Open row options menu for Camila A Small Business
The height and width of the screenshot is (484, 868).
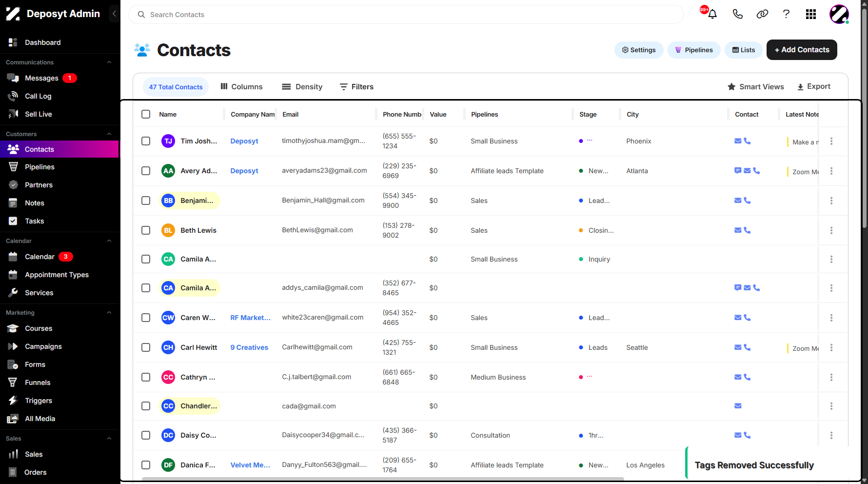(831, 259)
